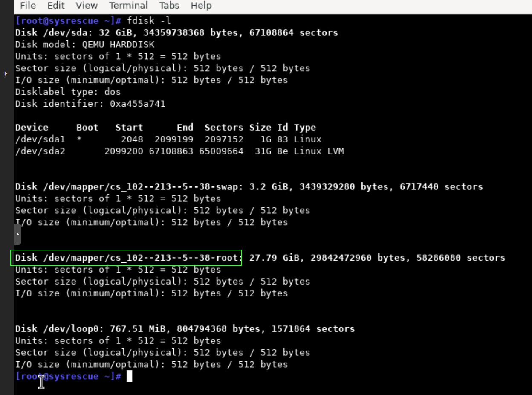Viewport: 532px width, 395px height.
Task: Open the View menu
Action: (87, 6)
